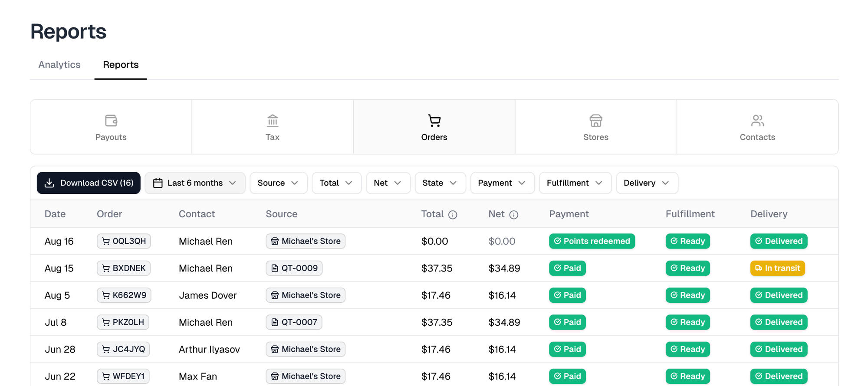Expand the Last 6 months date dropdown
868x386 pixels.
click(x=195, y=183)
